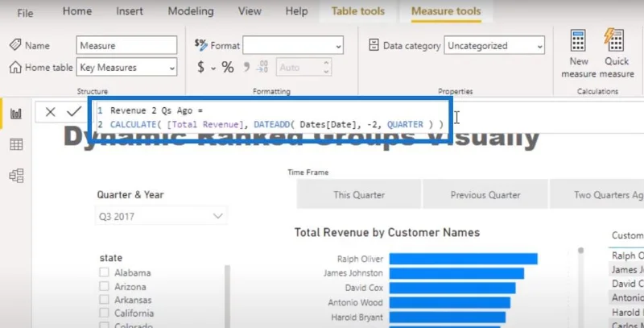
Task: Select the Two Quarters Ago button
Action: pos(597,194)
